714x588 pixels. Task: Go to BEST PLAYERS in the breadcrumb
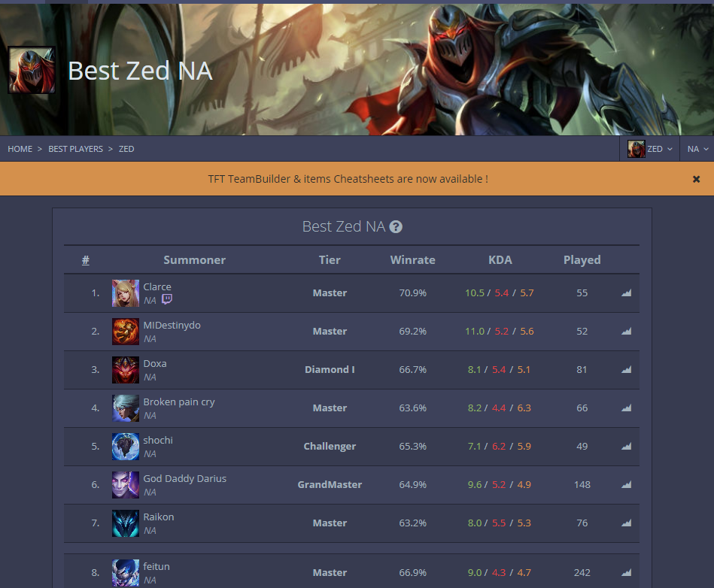coord(75,149)
